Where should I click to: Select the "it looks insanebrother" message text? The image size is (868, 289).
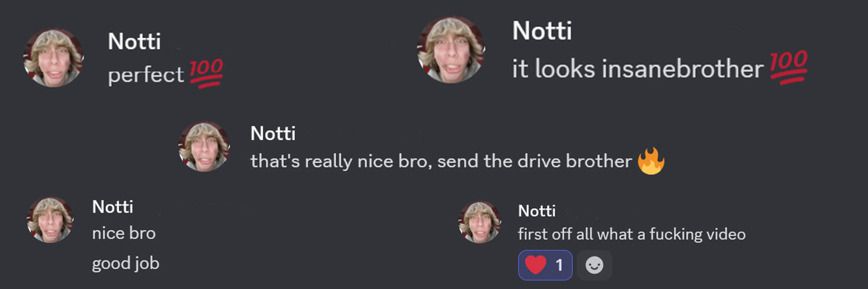(x=638, y=69)
